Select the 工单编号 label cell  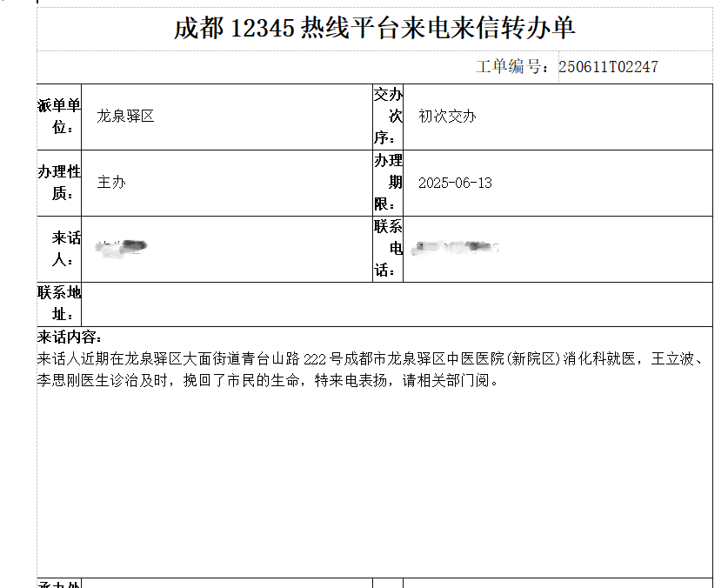tap(511, 67)
